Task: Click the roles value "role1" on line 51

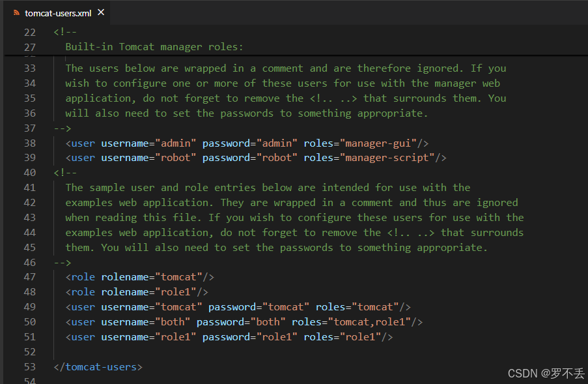Action: click(360, 337)
